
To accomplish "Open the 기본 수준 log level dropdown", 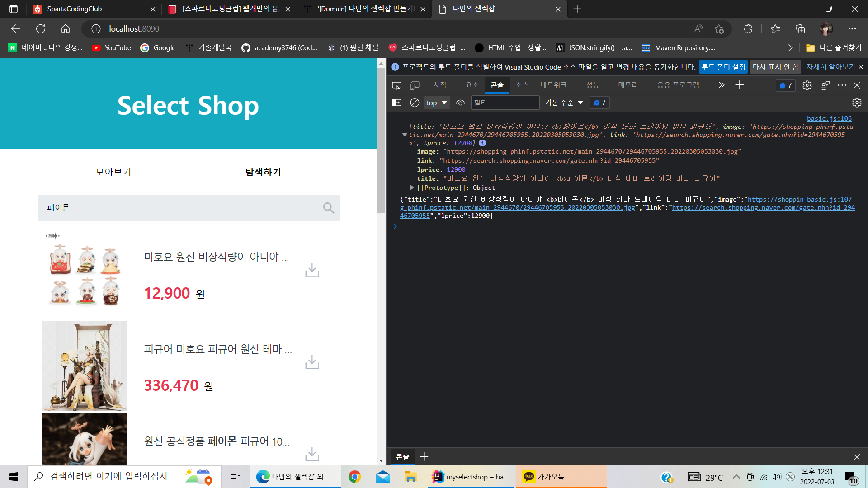I will pos(564,103).
